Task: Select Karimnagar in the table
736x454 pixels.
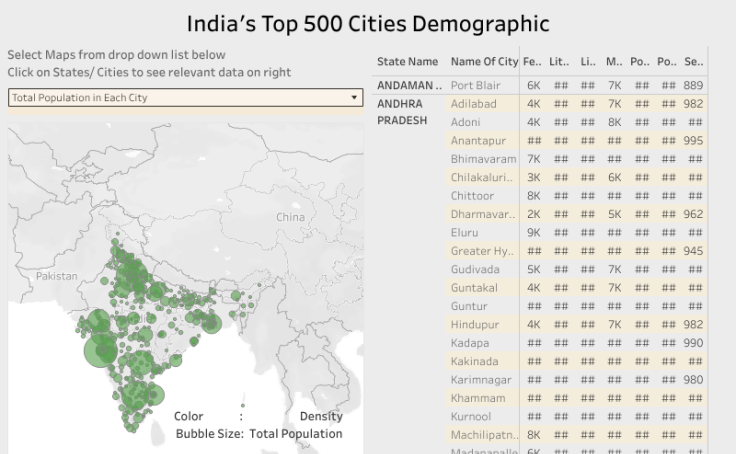Action: tap(481, 380)
